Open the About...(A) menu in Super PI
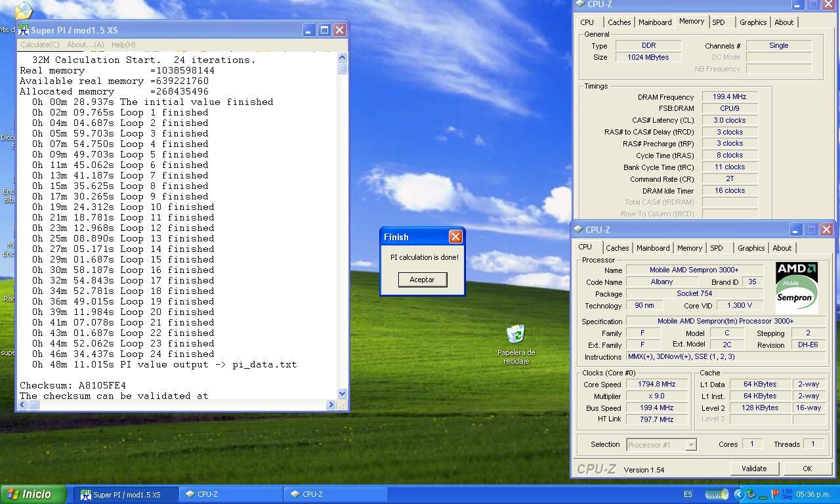This screenshot has height=504, width=840. (85, 45)
